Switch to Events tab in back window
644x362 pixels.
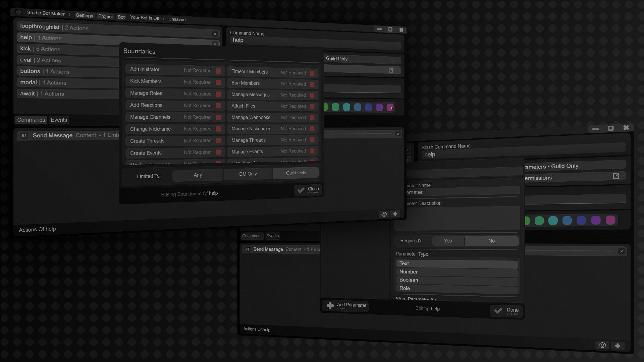coord(273,236)
